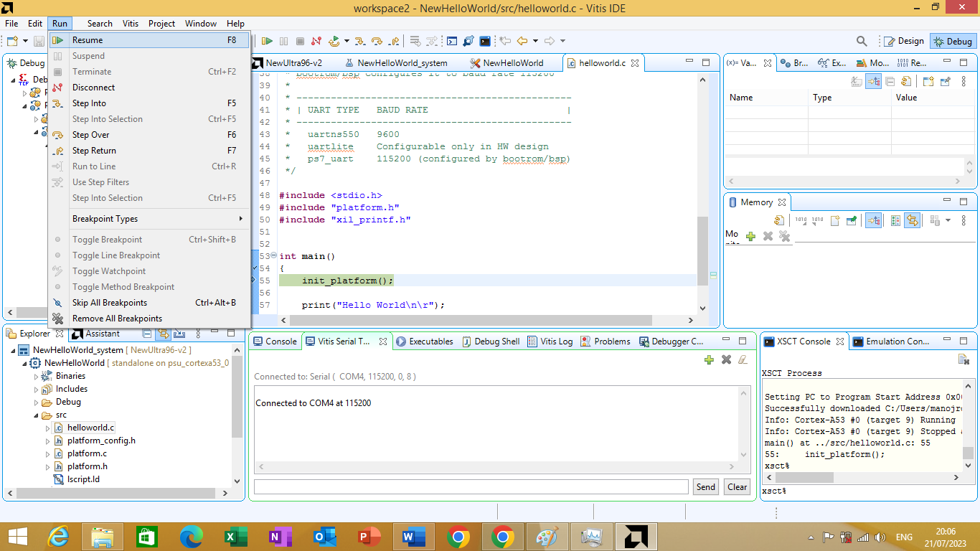980x551 pixels.
Task: Select lscript.ld file in Explorer
Action: tap(83, 479)
